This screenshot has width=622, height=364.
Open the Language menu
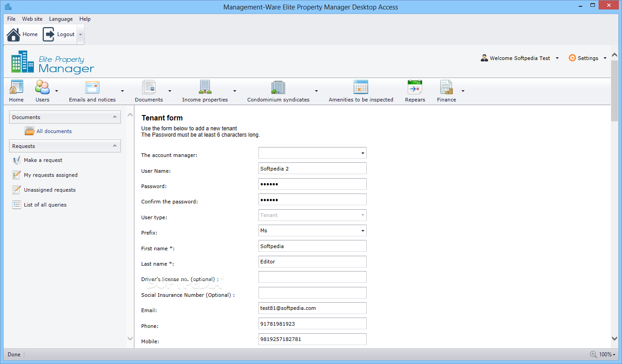[61, 19]
